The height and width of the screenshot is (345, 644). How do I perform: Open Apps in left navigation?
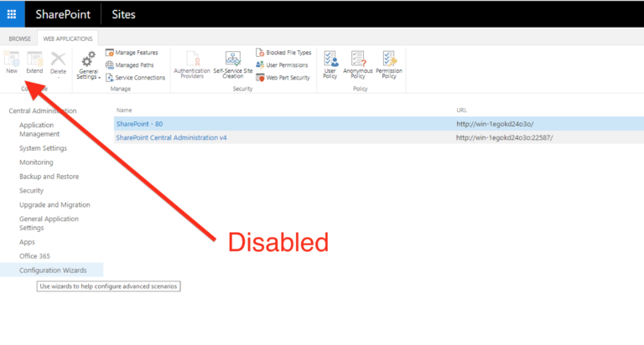click(x=27, y=242)
